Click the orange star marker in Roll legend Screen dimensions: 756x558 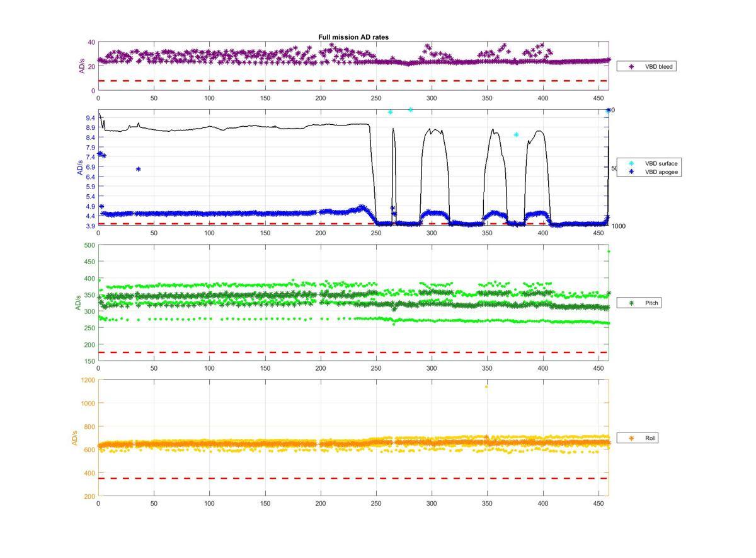631,438
